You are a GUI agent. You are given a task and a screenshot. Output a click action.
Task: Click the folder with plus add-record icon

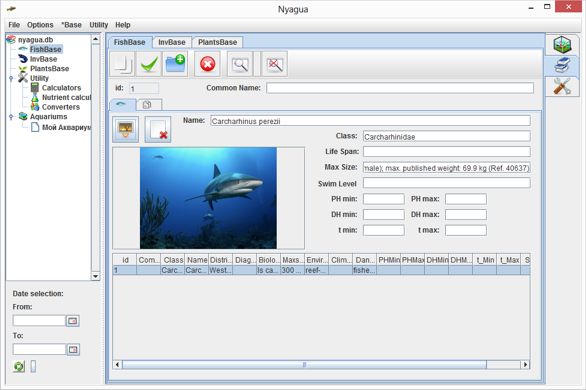(175, 64)
